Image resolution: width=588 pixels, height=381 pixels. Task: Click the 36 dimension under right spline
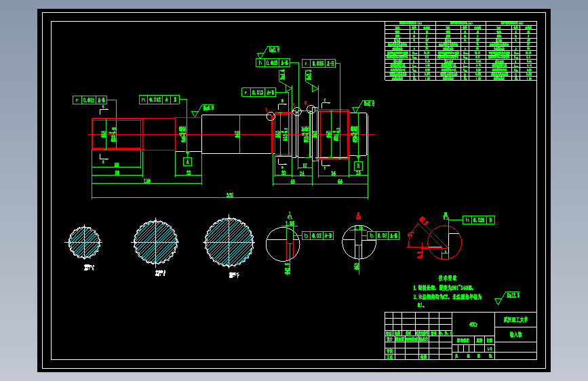coord(334,174)
